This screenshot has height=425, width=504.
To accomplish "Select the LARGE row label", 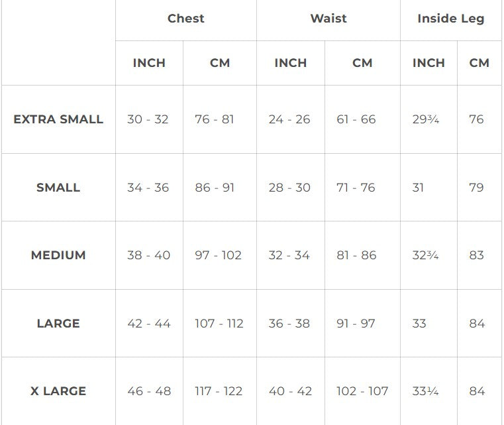I will click(58, 324).
